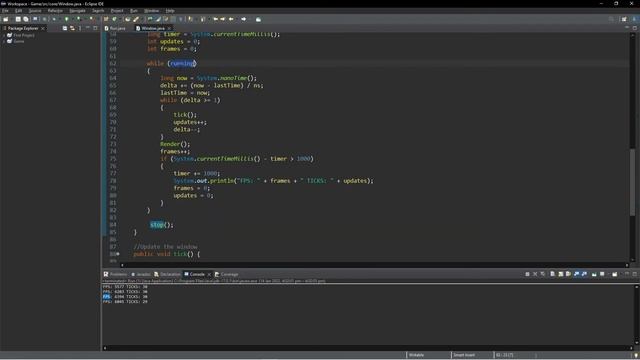Close the Package Explorer view

pyautogui.click(x=43, y=28)
